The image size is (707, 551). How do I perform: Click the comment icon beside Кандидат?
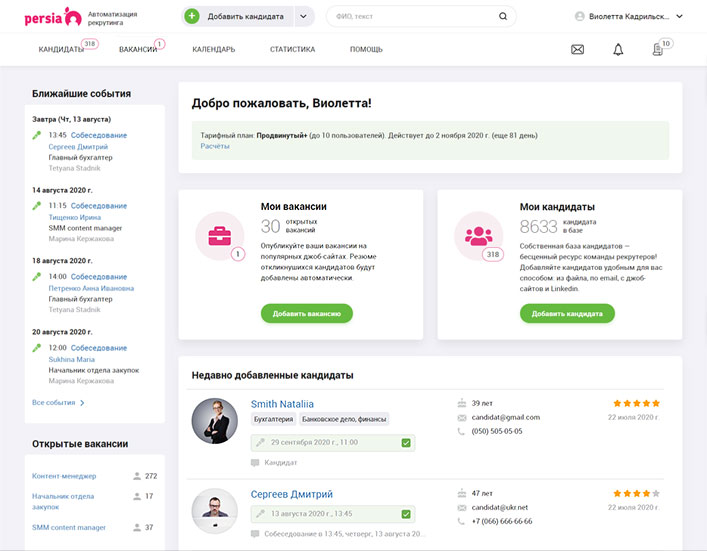255,463
